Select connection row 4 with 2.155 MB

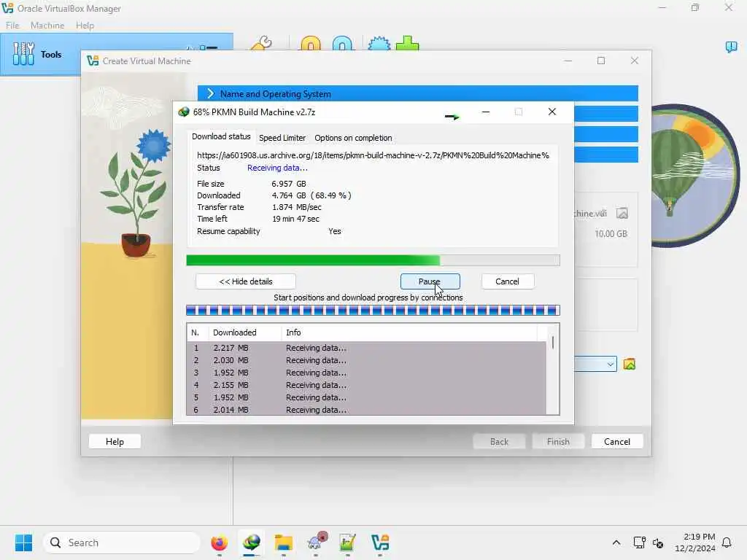(367, 385)
